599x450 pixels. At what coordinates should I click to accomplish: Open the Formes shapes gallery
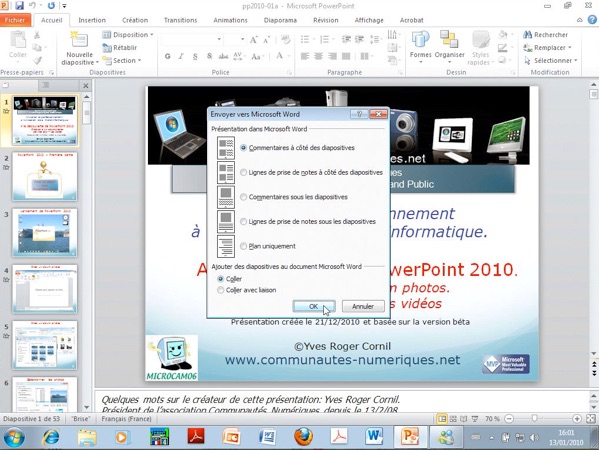pyautogui.click(x=421, y=46)
